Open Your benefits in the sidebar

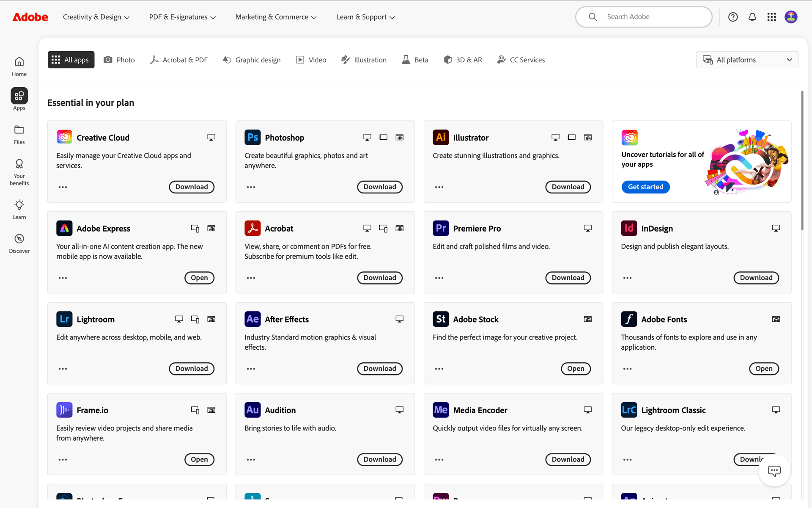coord(19,172)
